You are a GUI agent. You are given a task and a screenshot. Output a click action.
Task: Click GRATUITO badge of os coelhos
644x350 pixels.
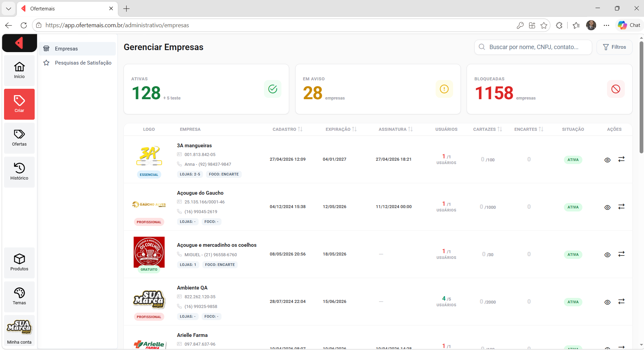(x=149, y=269)
